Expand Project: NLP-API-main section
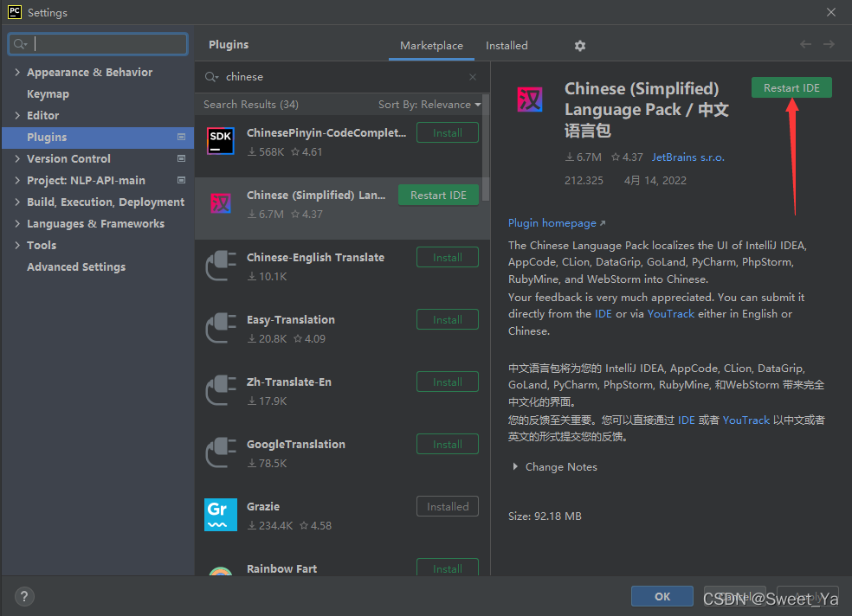Image resolution: width=852 pixels, height=616 pixels. point(17,180)
